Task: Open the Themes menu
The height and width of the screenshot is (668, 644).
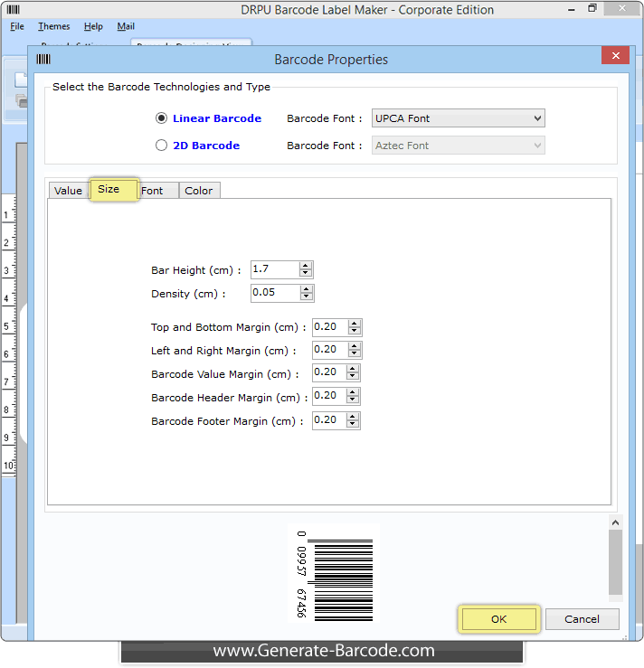Action: point(53,27)
